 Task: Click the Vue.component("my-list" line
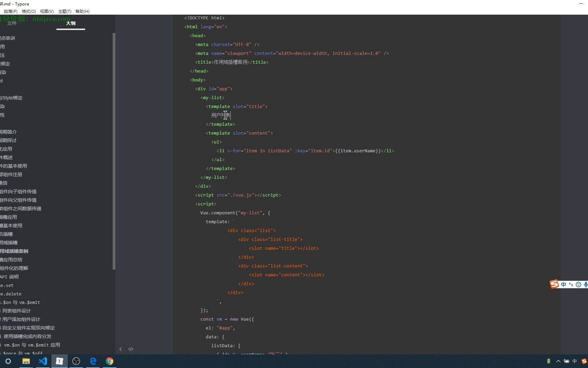point(235,213)
